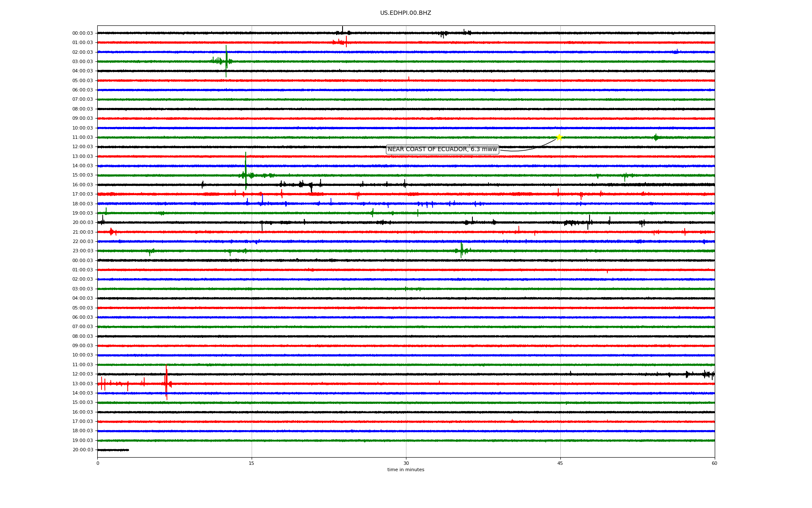Screen dimensions: 812x508
Task: Click the 11:00:03 label beside the star trace
Action: [x=82, y=137]
